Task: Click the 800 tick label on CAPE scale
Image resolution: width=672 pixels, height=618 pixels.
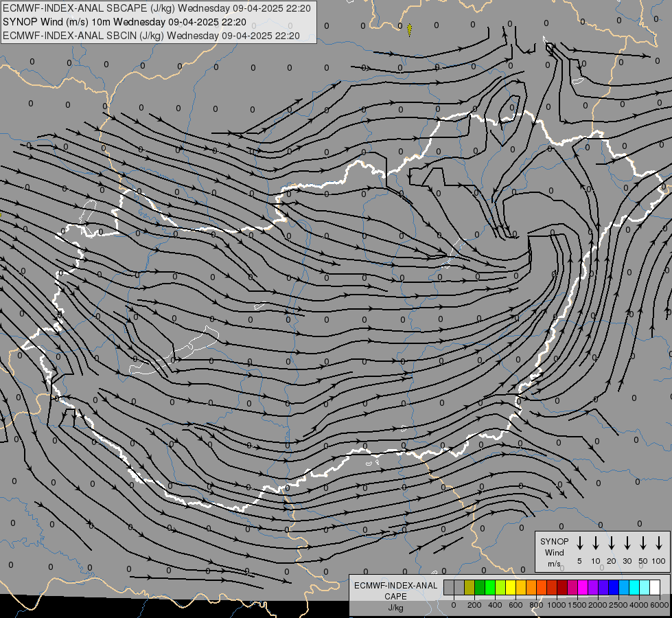Action: pyautogui.click(x=536, y=605)
